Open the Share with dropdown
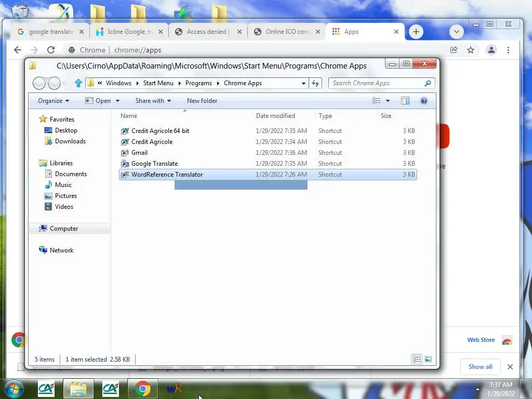Viewport: 532px width, 399px height. [153, 101]
